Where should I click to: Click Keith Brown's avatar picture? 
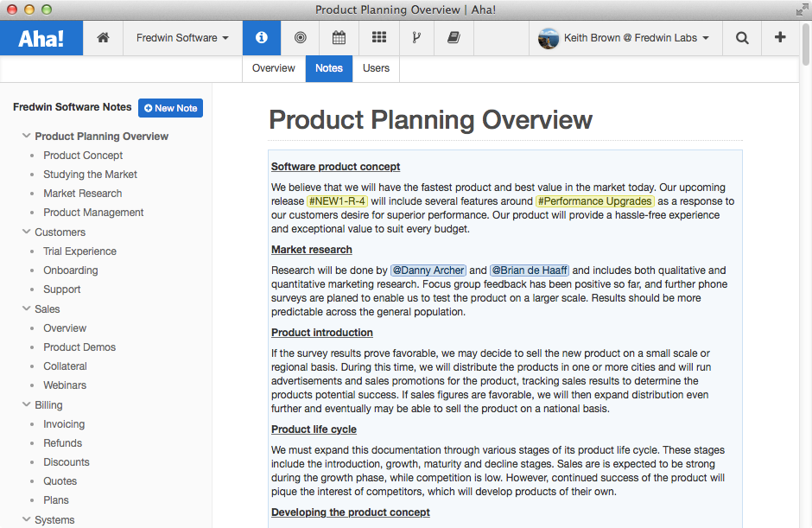coord(549,38)
